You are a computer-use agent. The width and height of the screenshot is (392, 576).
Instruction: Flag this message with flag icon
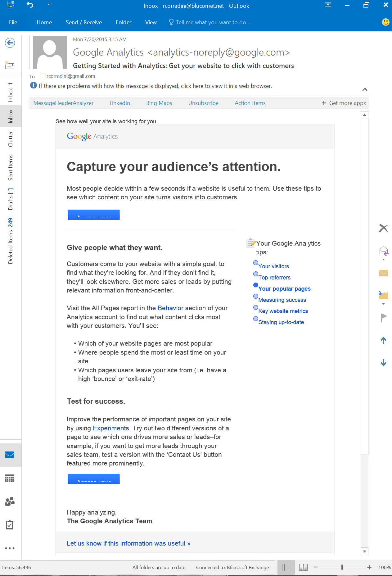[384, 317]
